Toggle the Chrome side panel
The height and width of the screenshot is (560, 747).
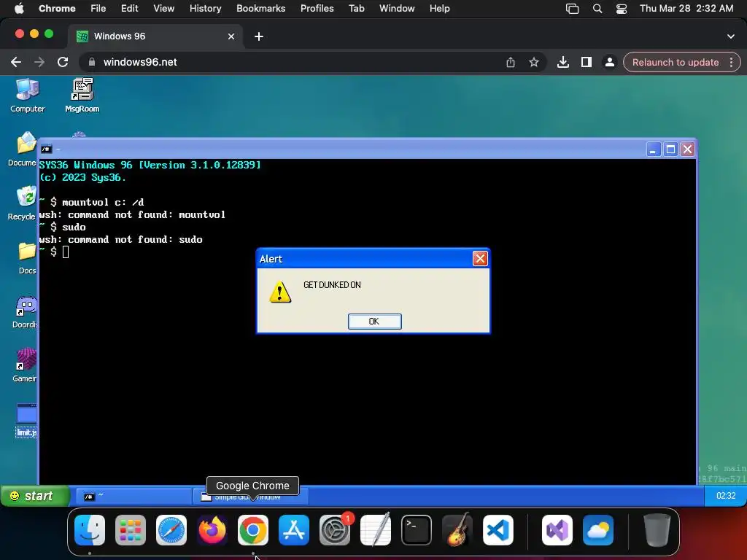click(x=587, y=62)
